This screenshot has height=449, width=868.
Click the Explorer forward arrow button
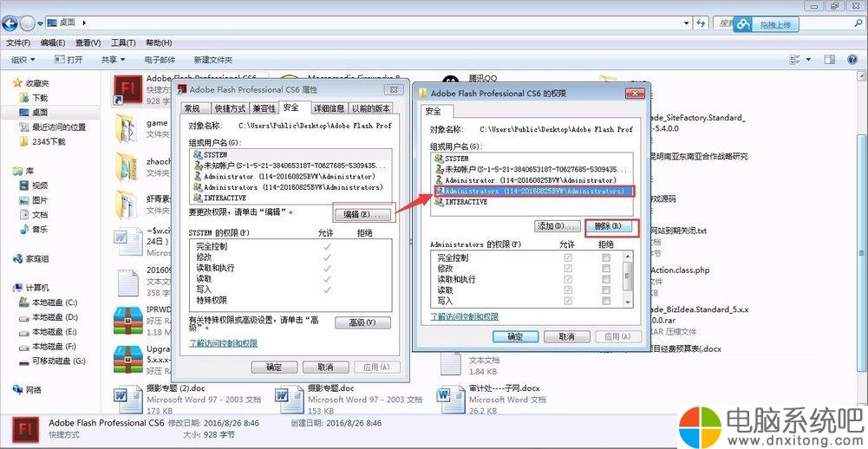click(x=27, y=23)
